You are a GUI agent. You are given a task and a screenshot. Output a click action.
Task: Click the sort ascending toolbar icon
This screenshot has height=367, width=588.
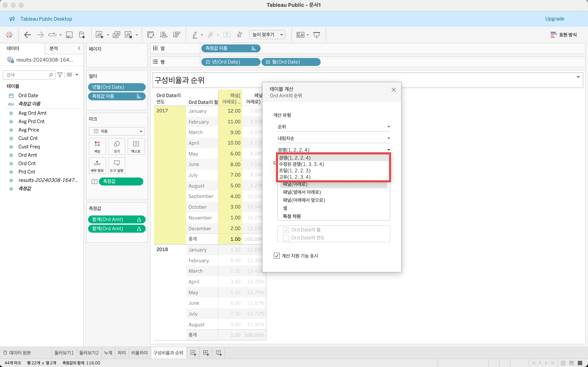click(x=164, y=35)
